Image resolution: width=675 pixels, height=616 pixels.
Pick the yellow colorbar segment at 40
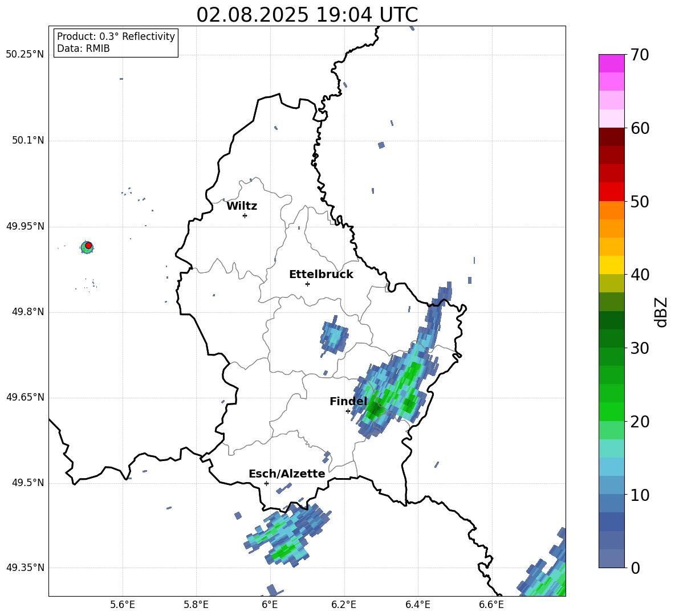611,265
